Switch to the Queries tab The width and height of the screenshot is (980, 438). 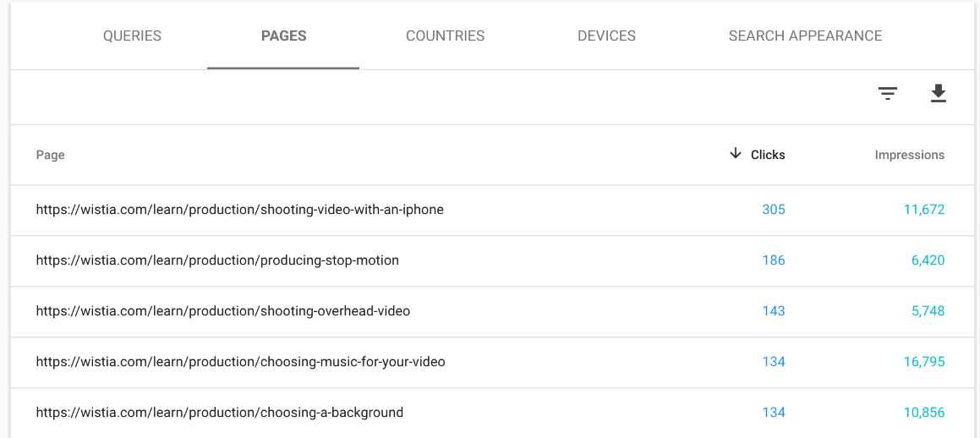(132, 36)
